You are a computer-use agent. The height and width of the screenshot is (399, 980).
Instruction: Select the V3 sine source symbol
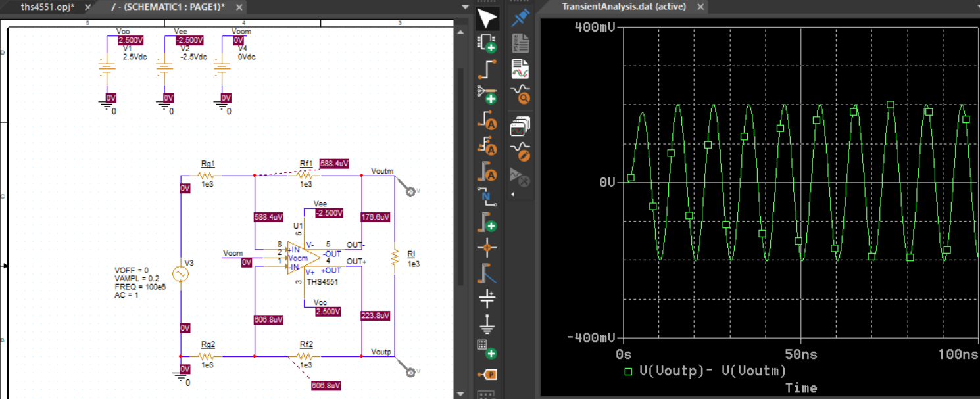pyautogui.click(x=180, y=274)
